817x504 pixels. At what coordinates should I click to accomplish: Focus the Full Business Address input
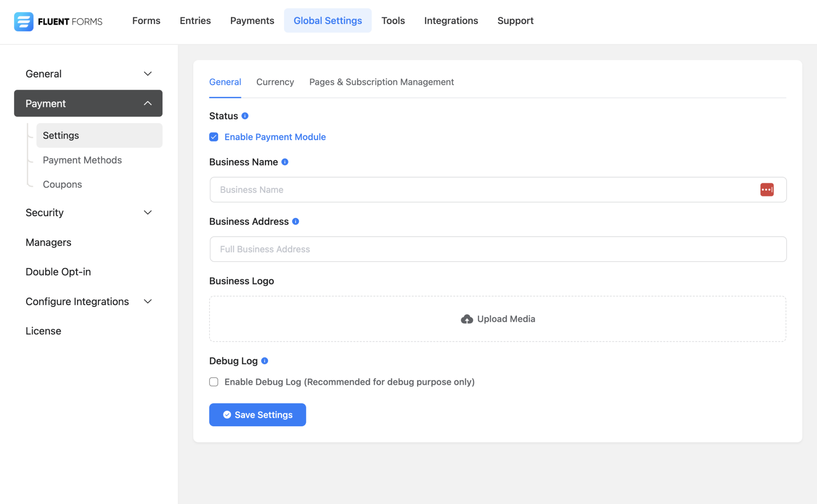tap(498, 249)
